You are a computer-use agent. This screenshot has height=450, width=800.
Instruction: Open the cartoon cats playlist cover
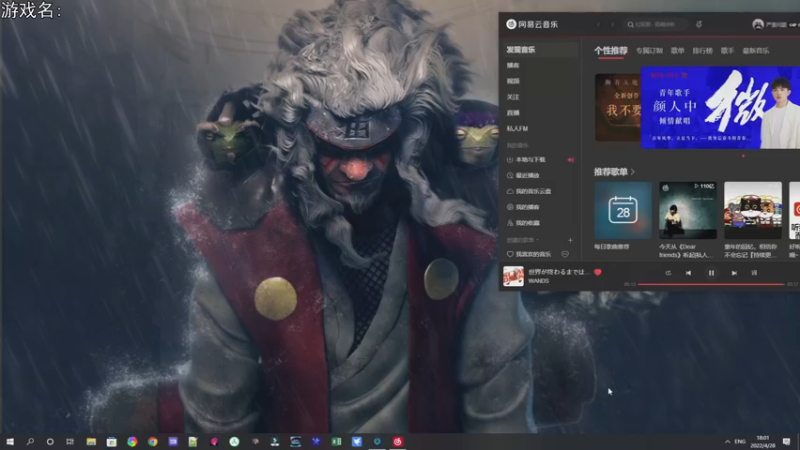(753, 210)
